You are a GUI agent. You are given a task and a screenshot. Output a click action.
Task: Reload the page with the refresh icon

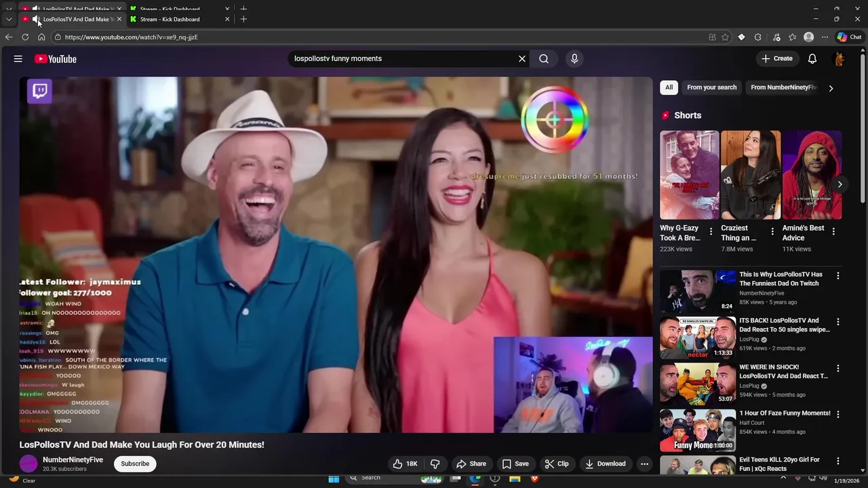click(x=25, y=37)
